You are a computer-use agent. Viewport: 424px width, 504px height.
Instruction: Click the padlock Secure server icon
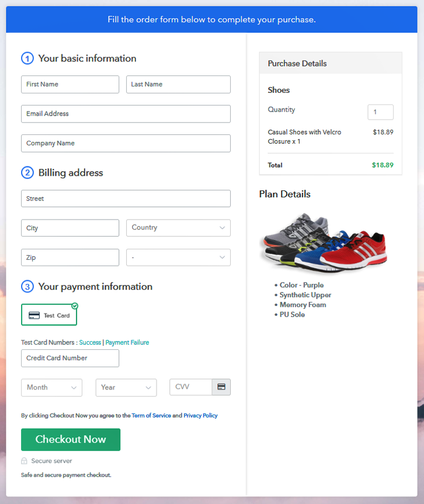click(x=24, y=461)
